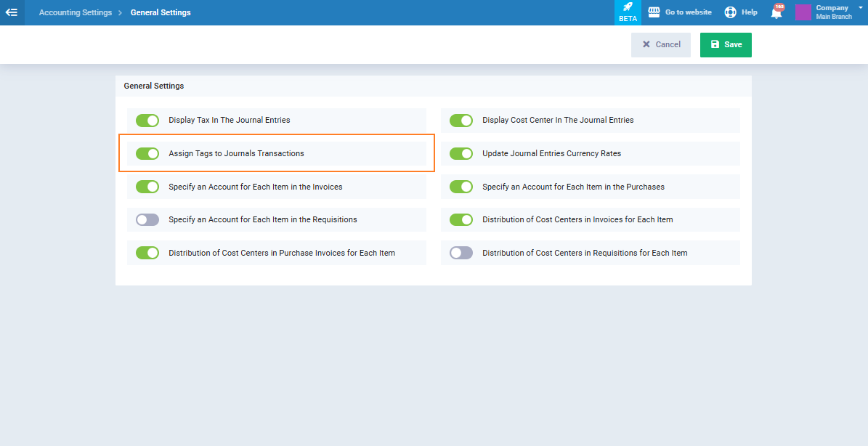868x446 pixels.
Task: Click the Help lifebuoy icon
Action: (730, 12)
